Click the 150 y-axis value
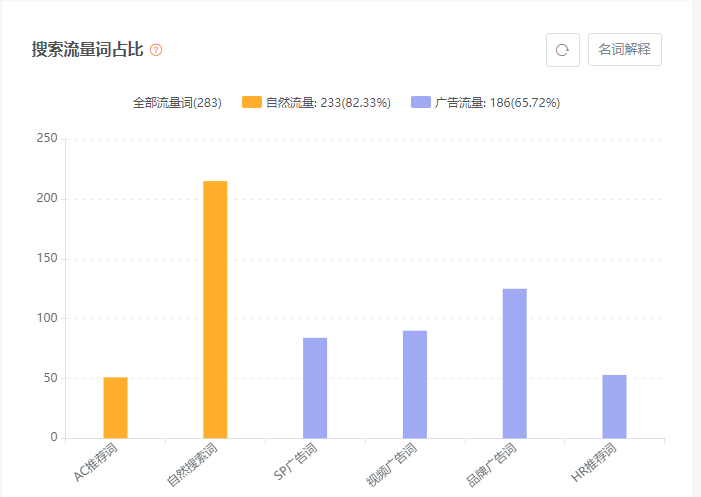This screenshot has width=701, height=497. click(x=47, y=258)
